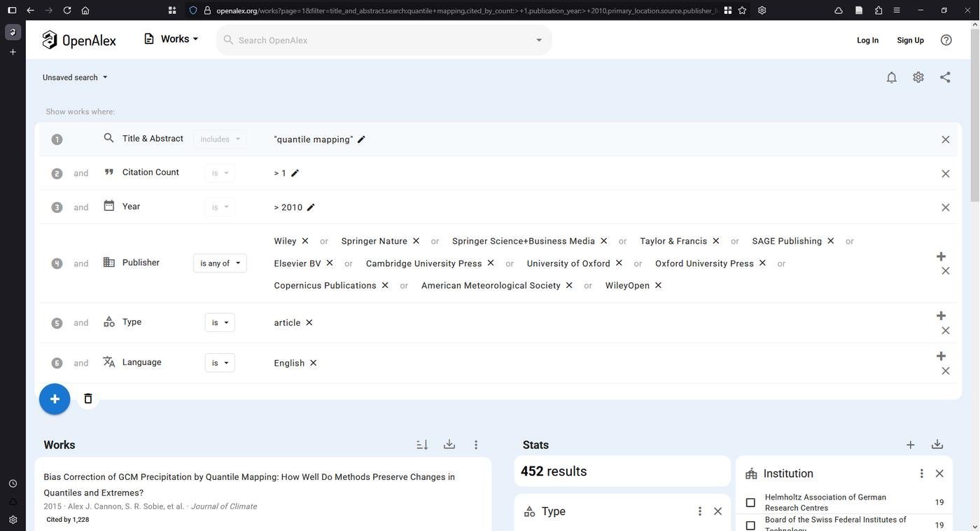Close the Institution stats panel
980x531 pixels.
(x=939, y=474)
